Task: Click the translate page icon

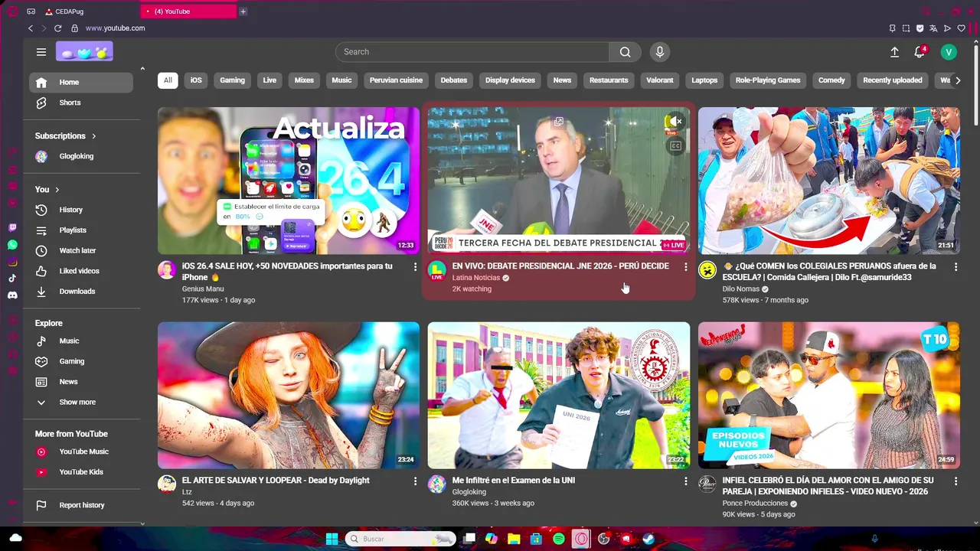Action: (933, 28)
